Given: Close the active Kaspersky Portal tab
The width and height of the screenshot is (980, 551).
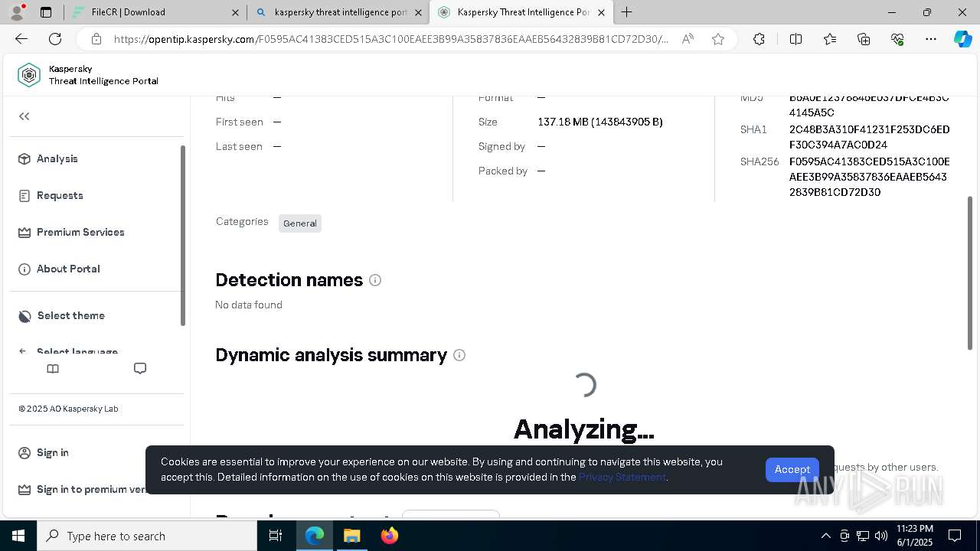Looking at the screenshot, I should coord(601,12).
